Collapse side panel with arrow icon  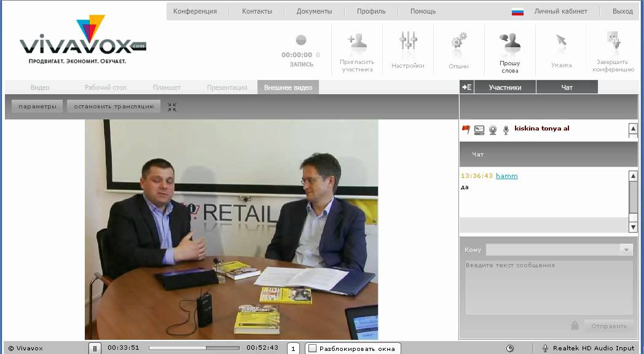click(x=466, y=87)
